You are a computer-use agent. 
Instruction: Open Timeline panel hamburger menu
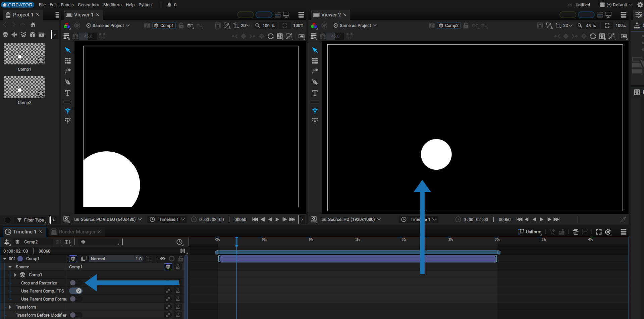click(624, 232)
